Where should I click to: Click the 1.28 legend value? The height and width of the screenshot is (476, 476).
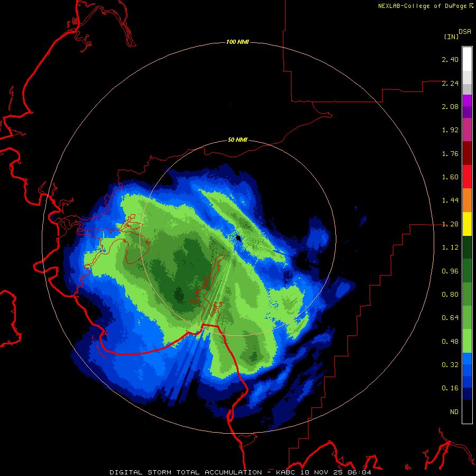[x=450, y=224]
